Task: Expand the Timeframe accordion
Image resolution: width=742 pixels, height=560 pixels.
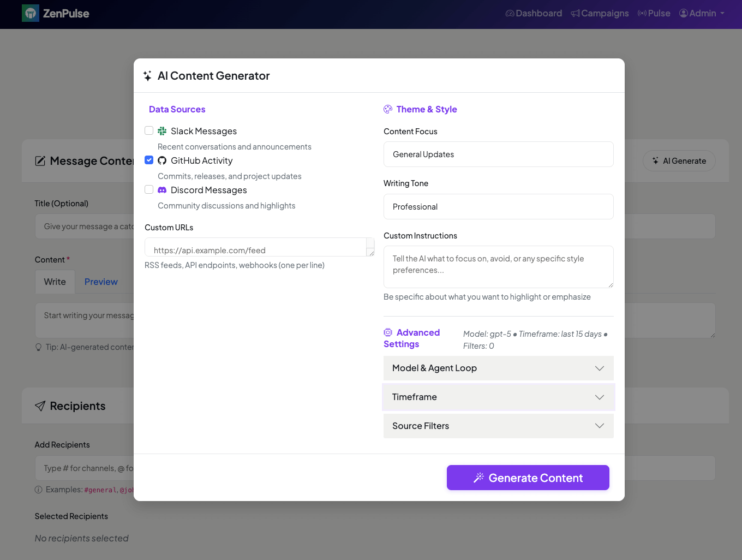Action: pos(498,397)
